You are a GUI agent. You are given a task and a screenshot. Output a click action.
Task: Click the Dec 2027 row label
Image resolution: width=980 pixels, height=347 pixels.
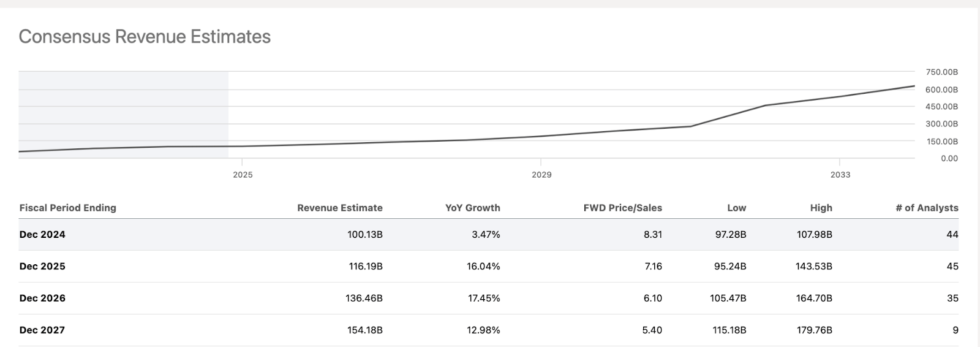point(42,330)
